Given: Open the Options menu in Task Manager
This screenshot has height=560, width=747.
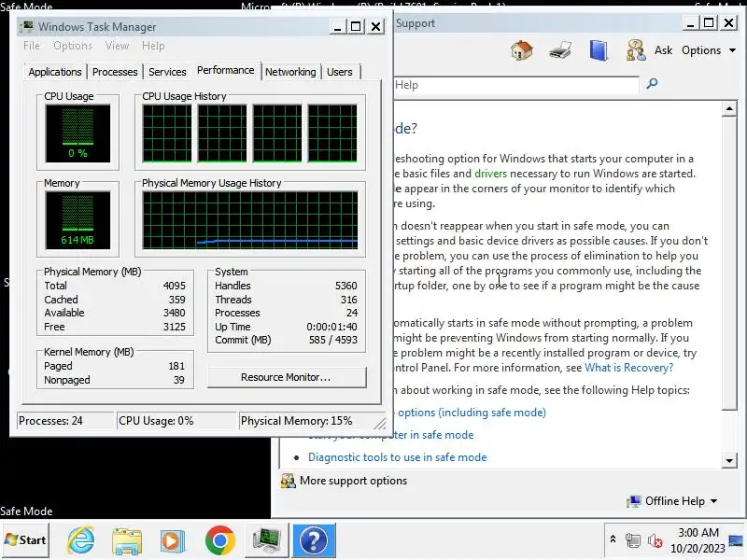Looking at the screenshot, I should click(73, 46).
